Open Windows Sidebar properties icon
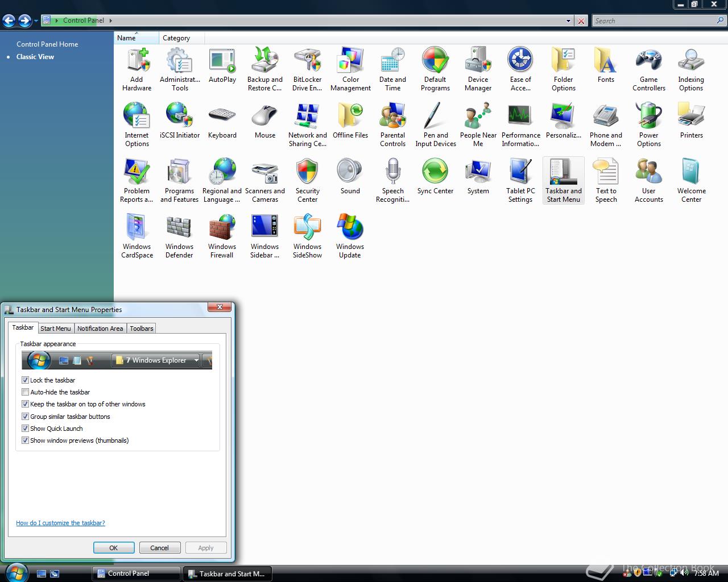 point(265,236)
